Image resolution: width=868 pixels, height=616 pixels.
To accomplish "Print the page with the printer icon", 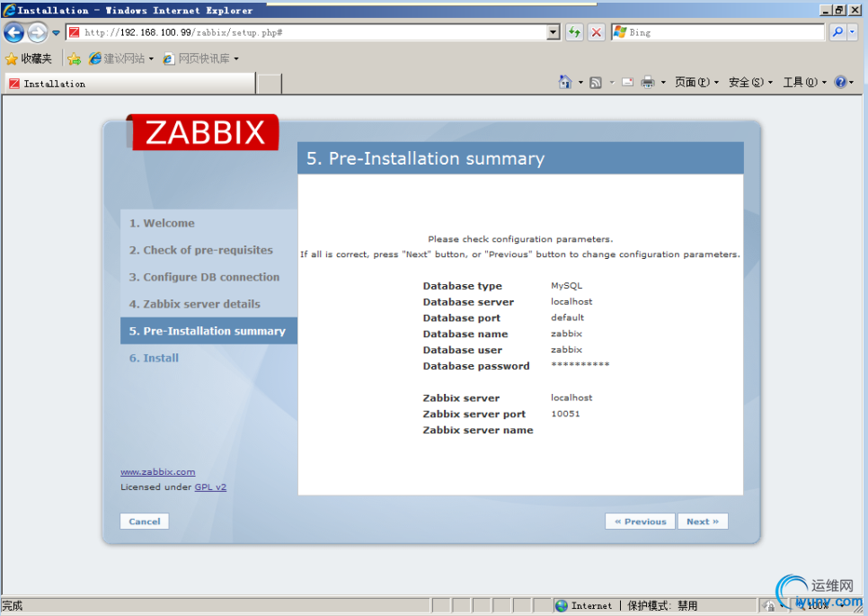I will tap(648, 83).
